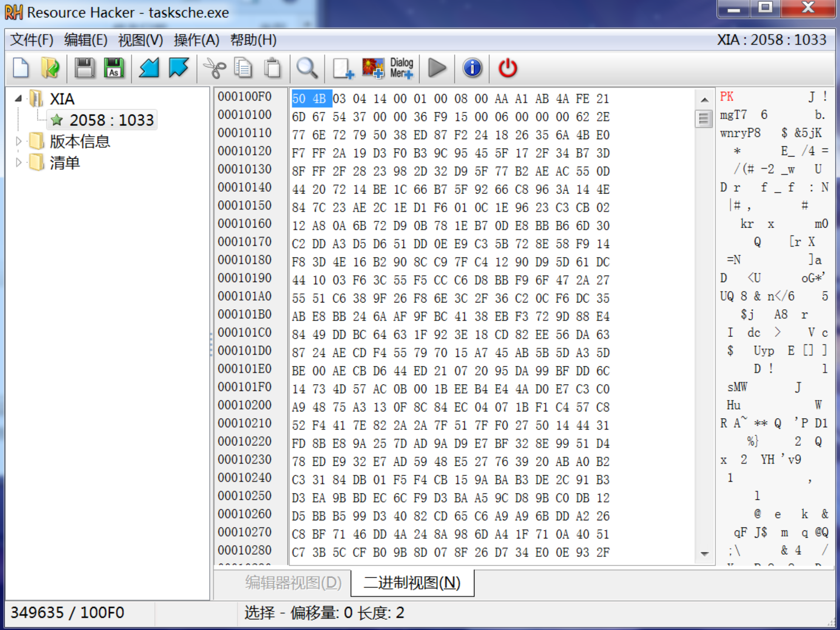Click the blue info About icon
The width and height of the screenshot is (840, 630).
click(x=472, y=68)
